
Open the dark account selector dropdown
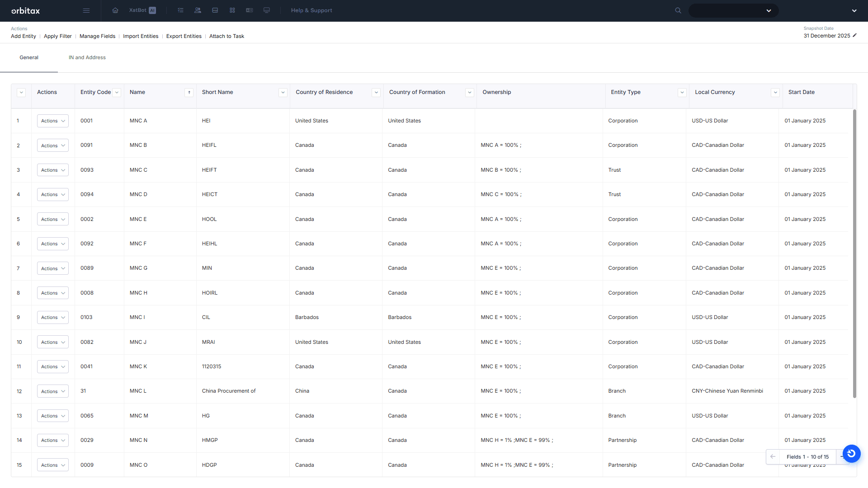(733, 10)
